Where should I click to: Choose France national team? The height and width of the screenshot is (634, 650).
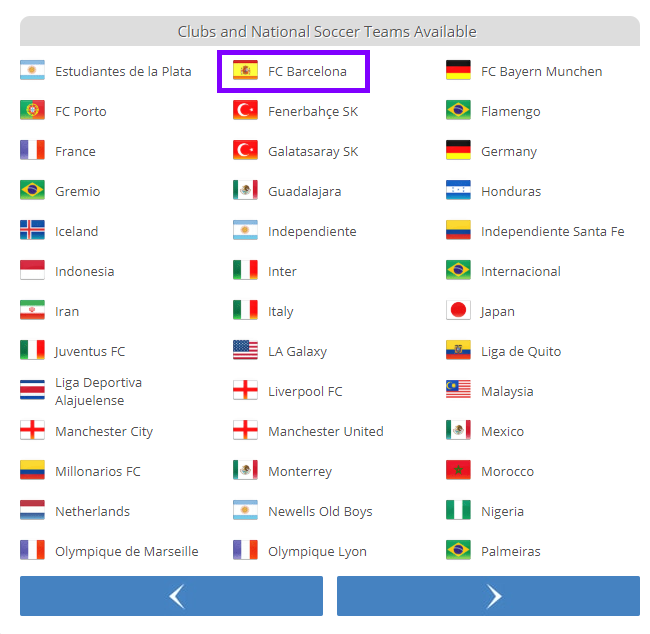[x=75, y=151]
